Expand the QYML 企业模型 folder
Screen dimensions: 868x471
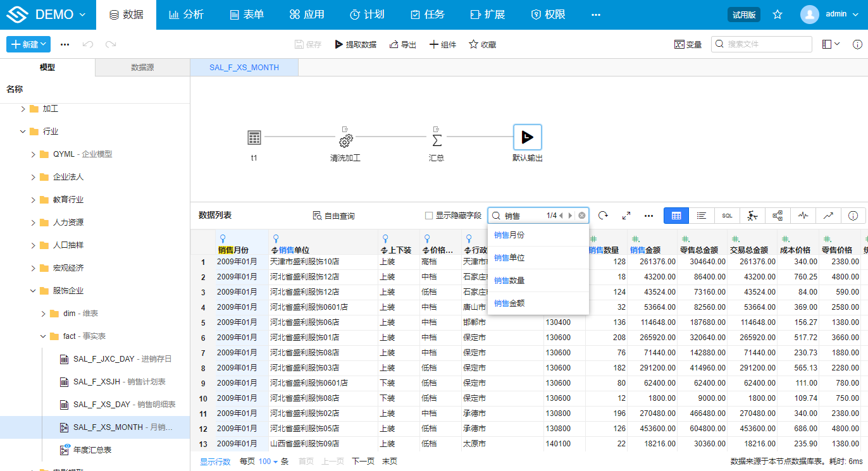tap(34, 154)
